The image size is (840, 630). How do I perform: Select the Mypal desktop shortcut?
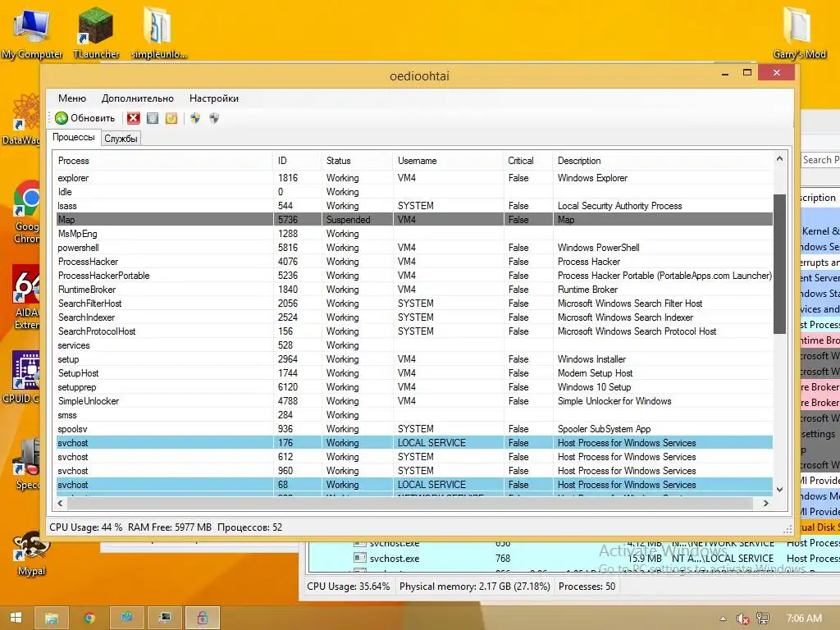(x=31, y=554)
